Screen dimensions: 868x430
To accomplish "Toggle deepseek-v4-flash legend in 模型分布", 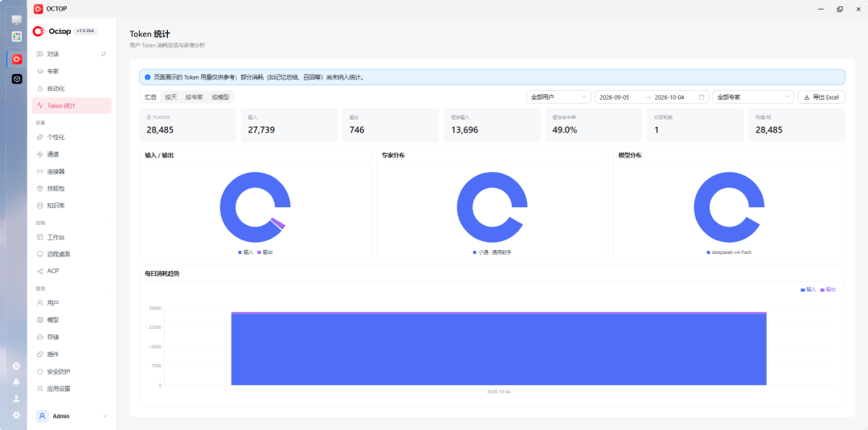I will coord(729,252).
